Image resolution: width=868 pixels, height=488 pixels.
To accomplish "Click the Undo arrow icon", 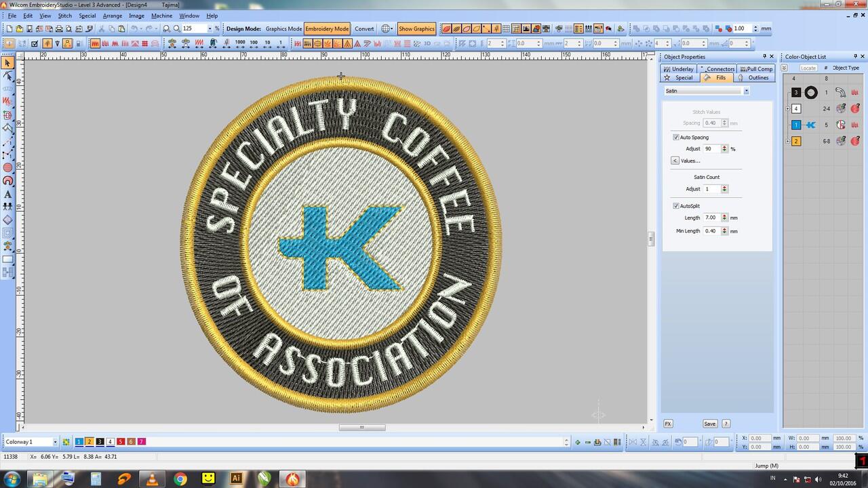I will pyautogui.click(x=134, y=28).
